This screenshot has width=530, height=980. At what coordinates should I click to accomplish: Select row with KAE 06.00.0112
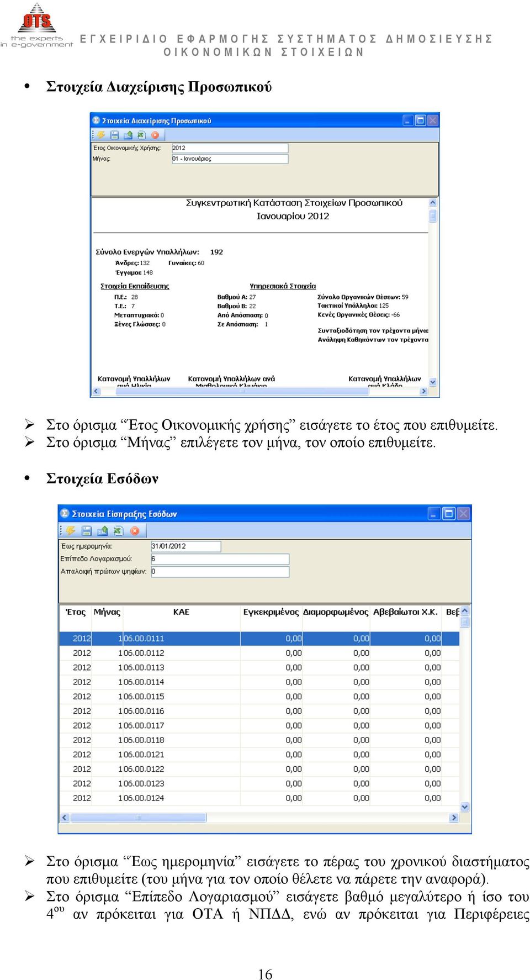[259, 653]
